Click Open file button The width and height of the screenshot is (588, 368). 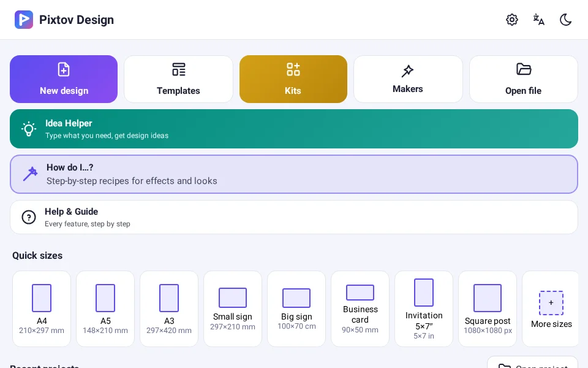[524, 79]
